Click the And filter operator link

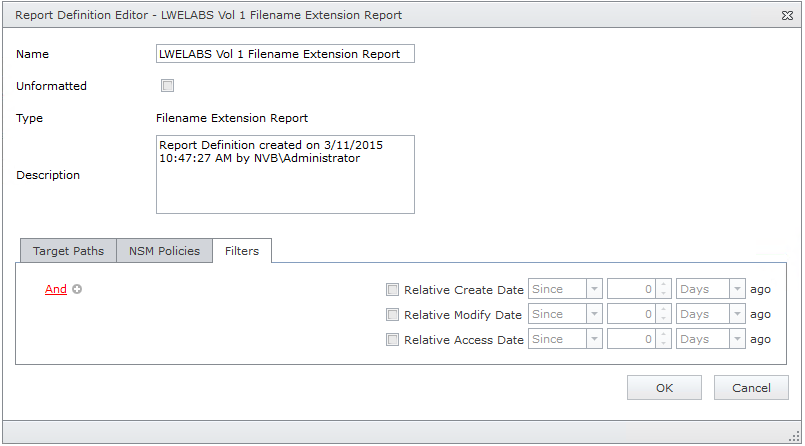56,290
